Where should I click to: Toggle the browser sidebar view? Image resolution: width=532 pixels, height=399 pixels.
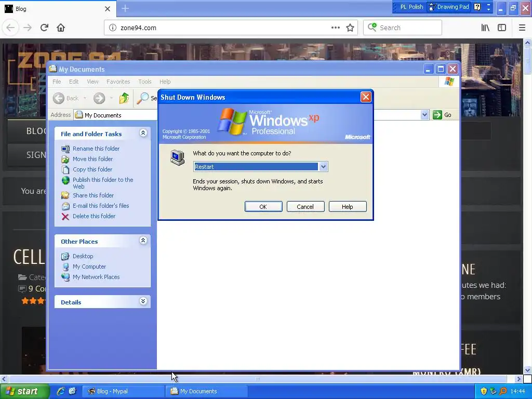pos(502,28)
